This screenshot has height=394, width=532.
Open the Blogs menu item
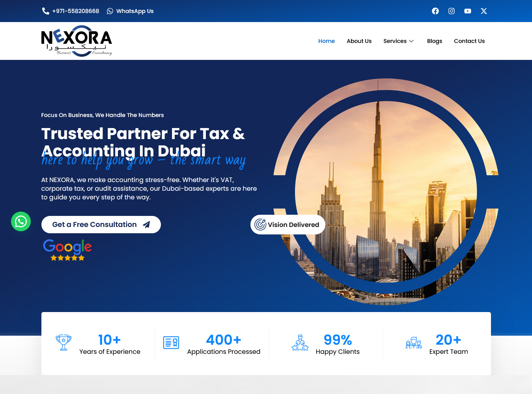click(x=435, y=41)
